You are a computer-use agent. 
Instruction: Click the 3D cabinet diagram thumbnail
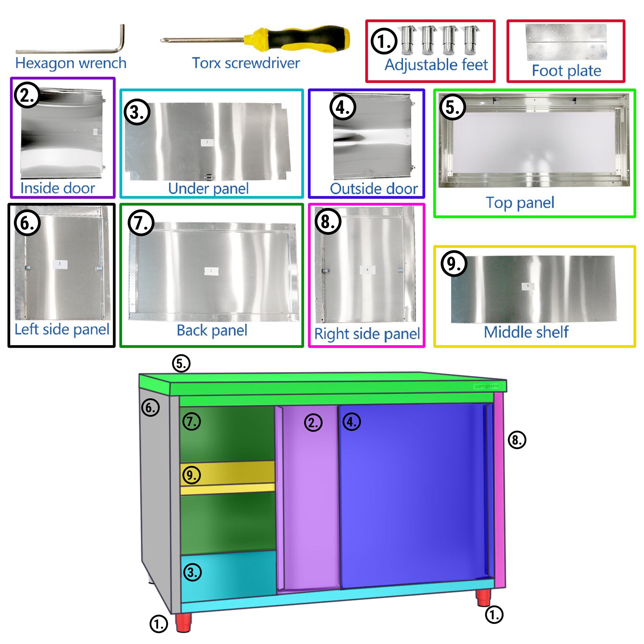[x=323, y=489]
